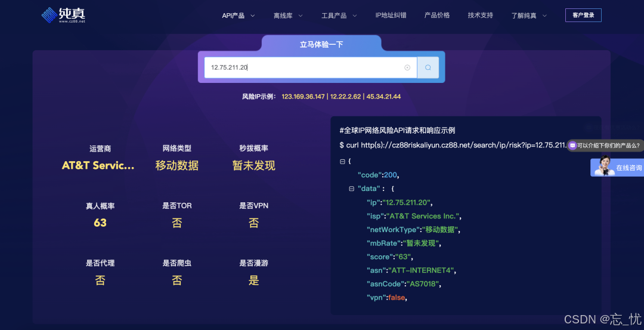Click the 真人概率 score 63
The height and width of the screenshot is (330, 644).
coord(100,223)
